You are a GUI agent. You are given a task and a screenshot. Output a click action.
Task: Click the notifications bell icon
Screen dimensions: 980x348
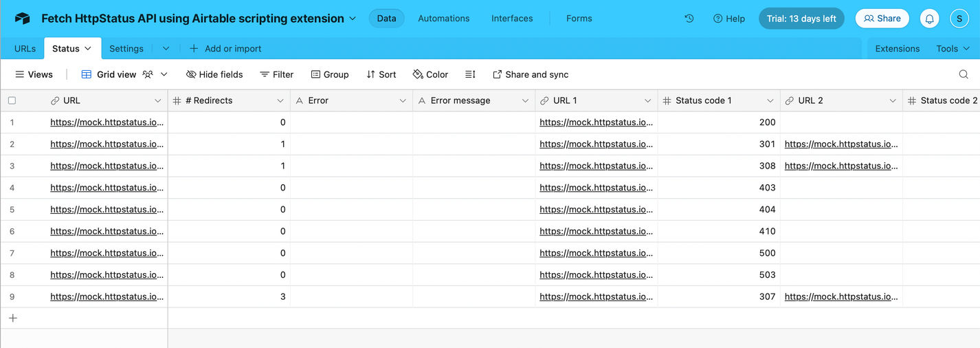coord(929,19)
